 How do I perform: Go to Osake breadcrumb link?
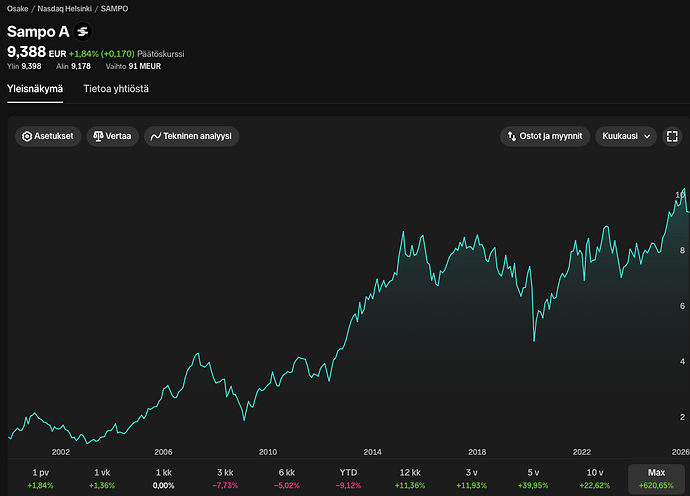[18, 9]
